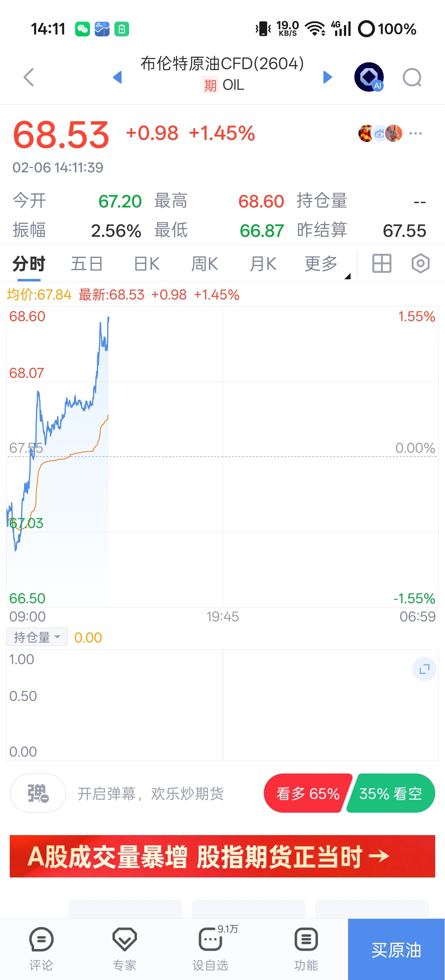Screen dimensions: 445x980
Task: Expand the 持仓量 indicator dropdown
Action: click(x=37, y=637)
